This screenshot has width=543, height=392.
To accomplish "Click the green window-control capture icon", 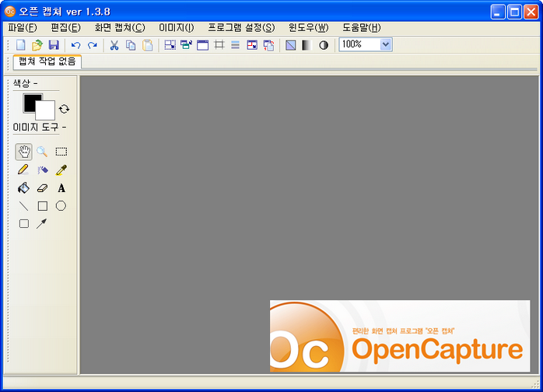I will [x=186, y=45].
